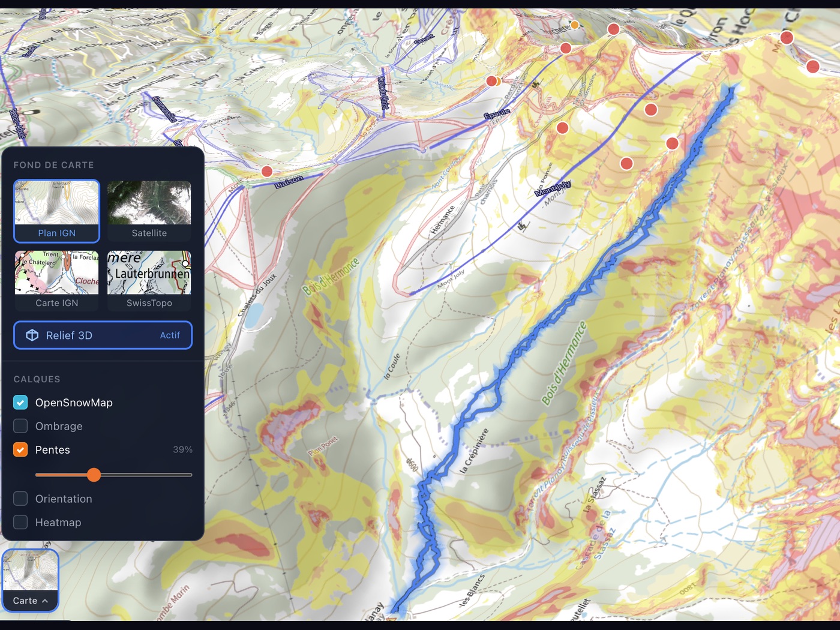
Task: Collapse the Carte panel chevron
Action: point(44,601)
